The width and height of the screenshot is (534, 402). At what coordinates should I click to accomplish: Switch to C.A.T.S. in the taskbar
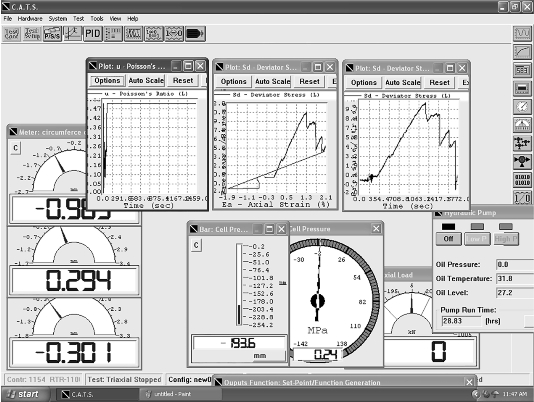coord(96,394)
